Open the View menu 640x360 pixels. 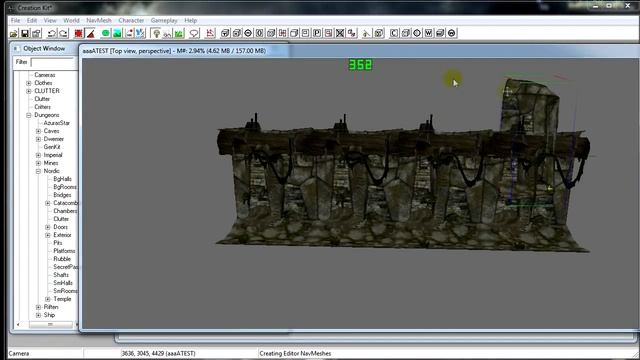coord(50,20)
